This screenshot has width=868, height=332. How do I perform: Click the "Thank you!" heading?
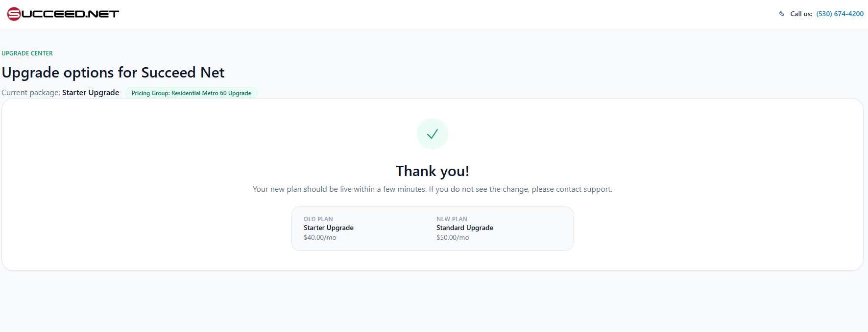(433, 171)
